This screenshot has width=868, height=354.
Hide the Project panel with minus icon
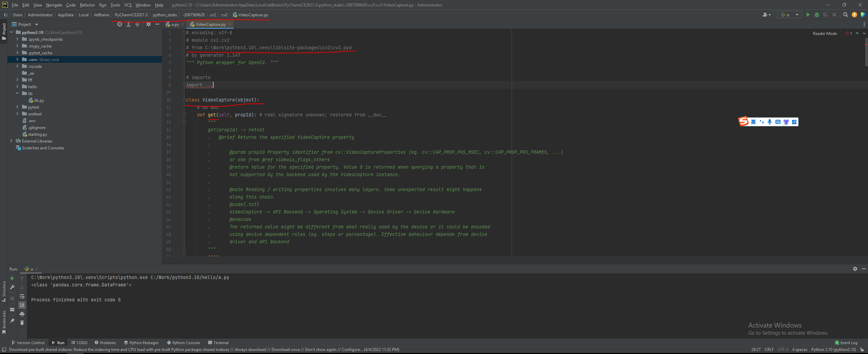tap(157, 24)
